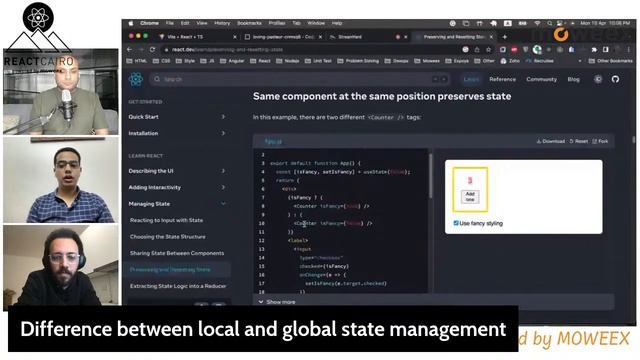This screenshot has width=640, height=360.
Task: Open Spotlight search in the menu bar
Action: point(549,23)
